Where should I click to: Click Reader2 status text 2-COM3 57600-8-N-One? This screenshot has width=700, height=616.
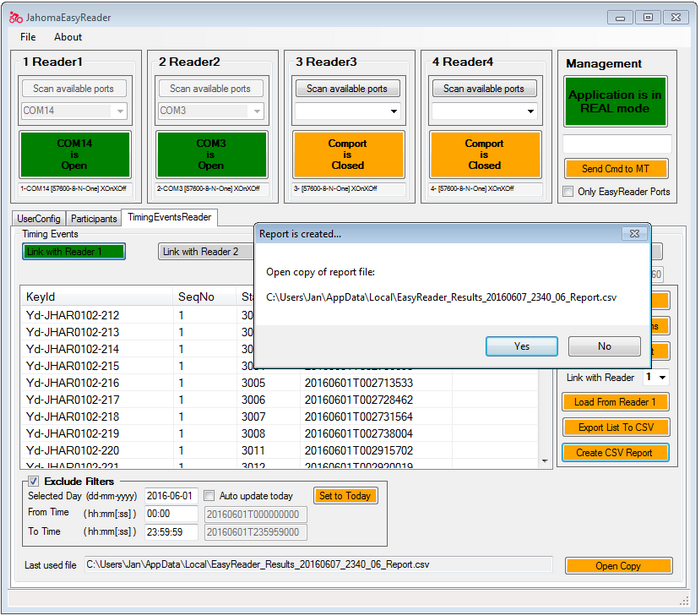pyautogui.click(x=208, y=189)
